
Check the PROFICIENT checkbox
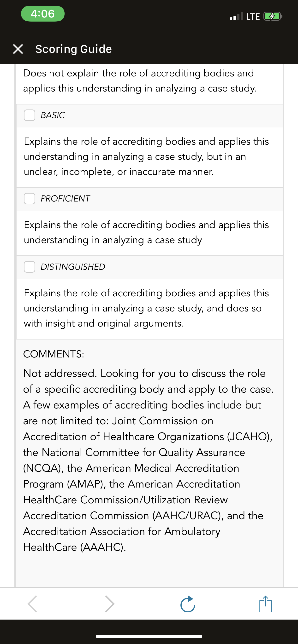point(30,199)
